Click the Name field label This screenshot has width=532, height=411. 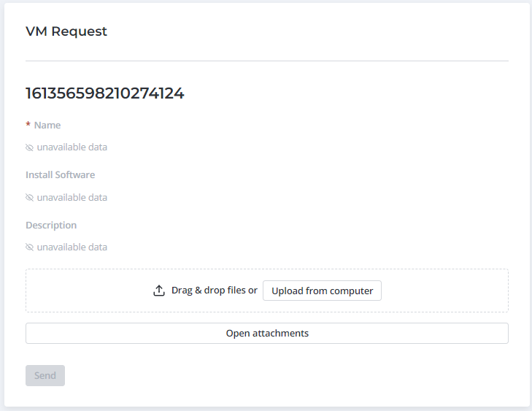point(47,126)
